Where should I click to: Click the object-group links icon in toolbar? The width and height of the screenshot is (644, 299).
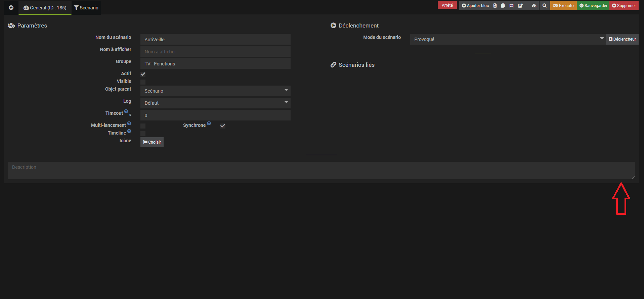point(511,6)
